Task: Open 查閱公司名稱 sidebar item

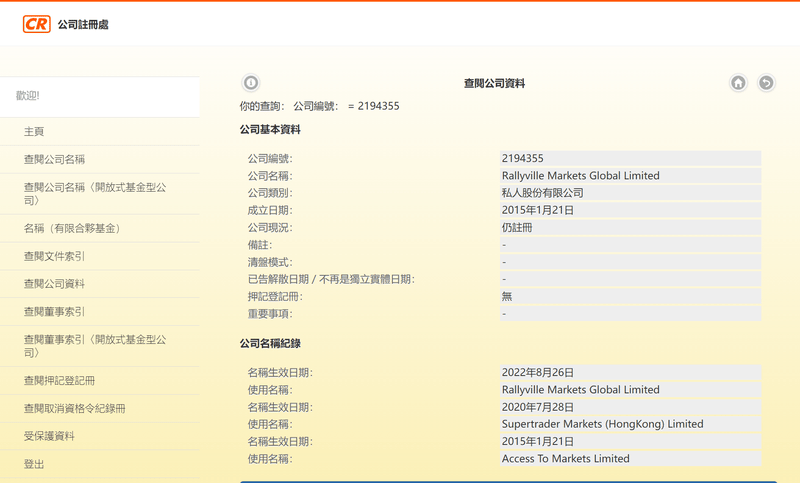Action: pos(54,159)
